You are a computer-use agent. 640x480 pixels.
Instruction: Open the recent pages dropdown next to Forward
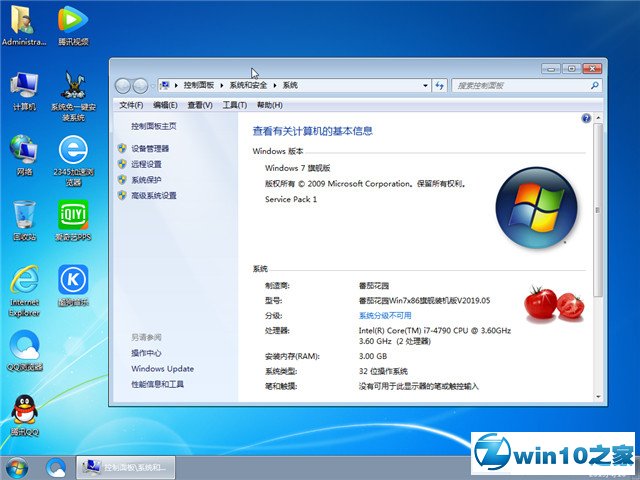[152, 86]
